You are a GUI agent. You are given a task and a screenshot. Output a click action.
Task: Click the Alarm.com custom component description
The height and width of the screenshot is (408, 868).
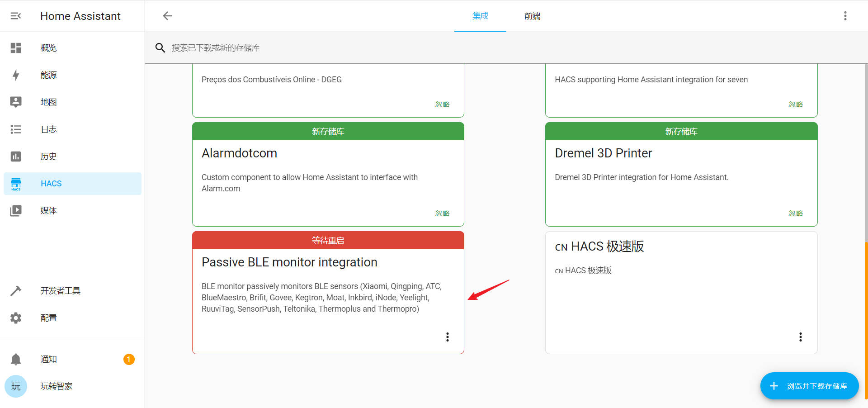[310, 183]
